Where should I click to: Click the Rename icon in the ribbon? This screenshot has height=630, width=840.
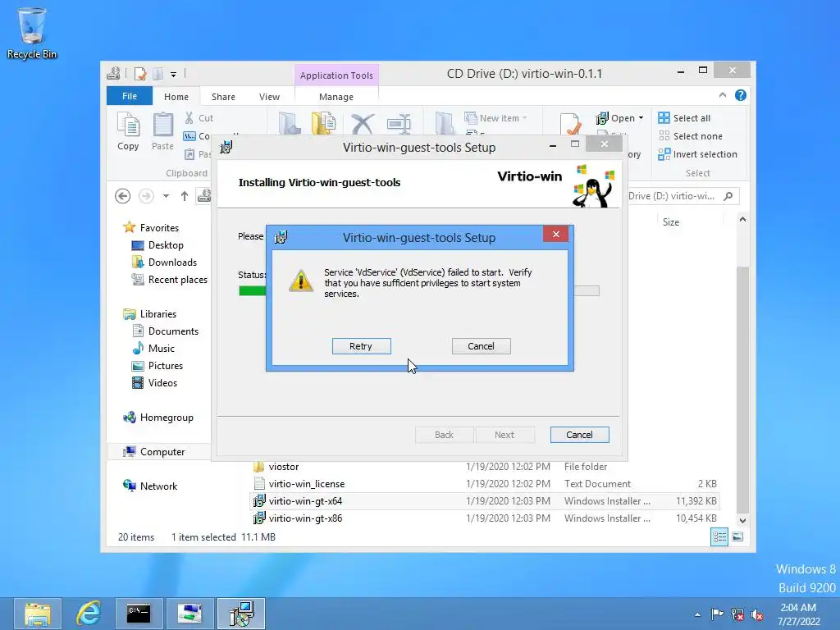399,123
